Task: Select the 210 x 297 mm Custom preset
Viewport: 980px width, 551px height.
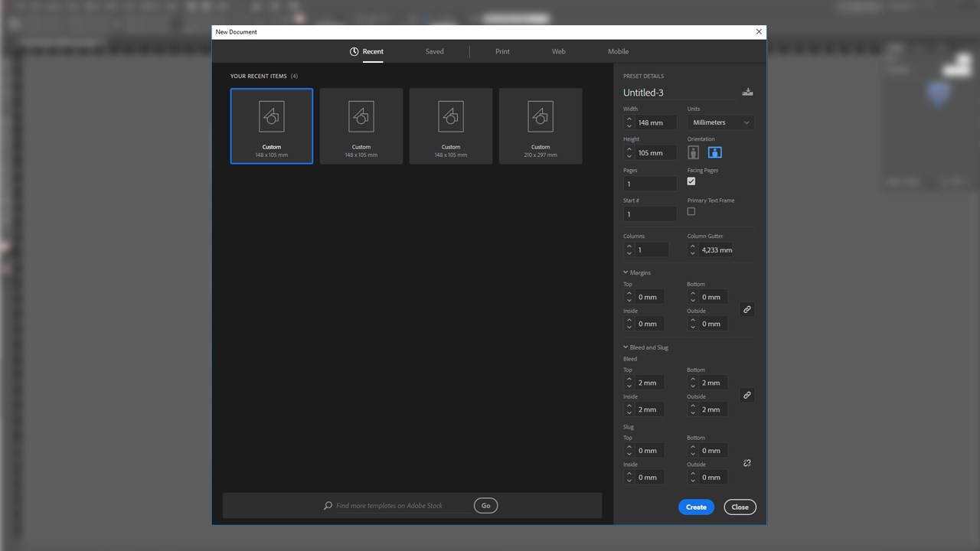Action: coord(541,126)
